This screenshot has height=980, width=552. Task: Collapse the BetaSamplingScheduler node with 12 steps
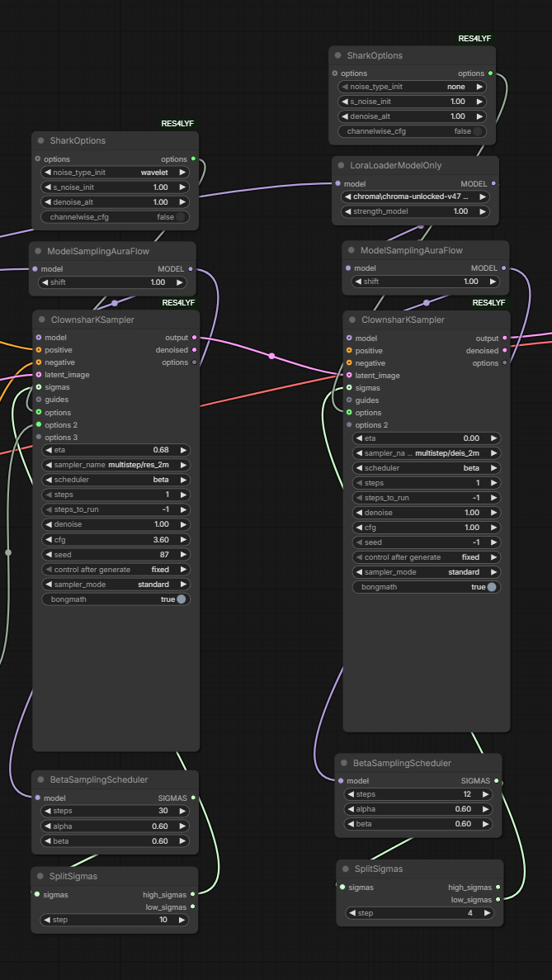click(345, 763)
